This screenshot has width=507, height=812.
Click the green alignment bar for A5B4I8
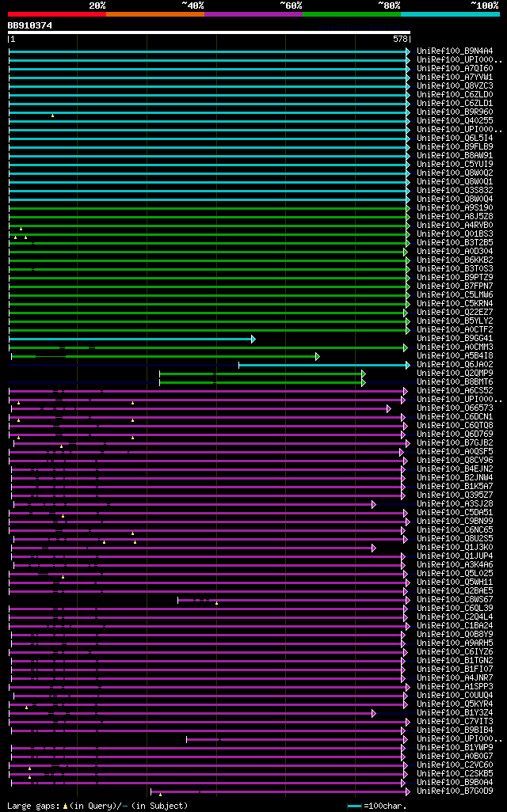(x=166, y=357)
